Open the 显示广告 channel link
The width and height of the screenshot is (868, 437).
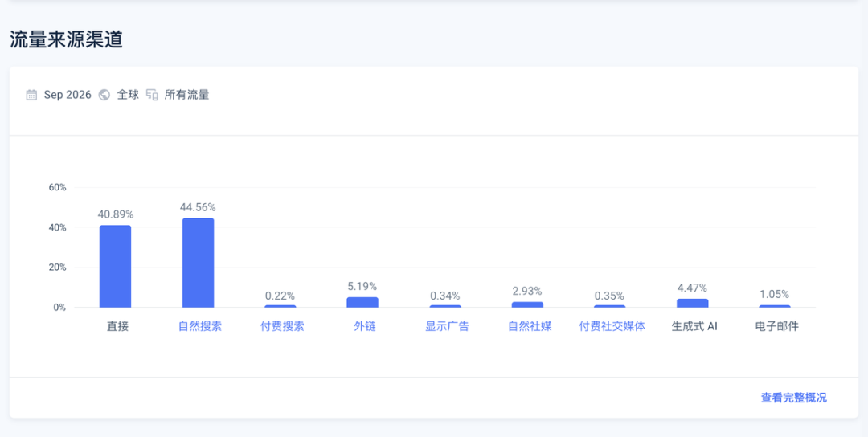coord(448,326)
